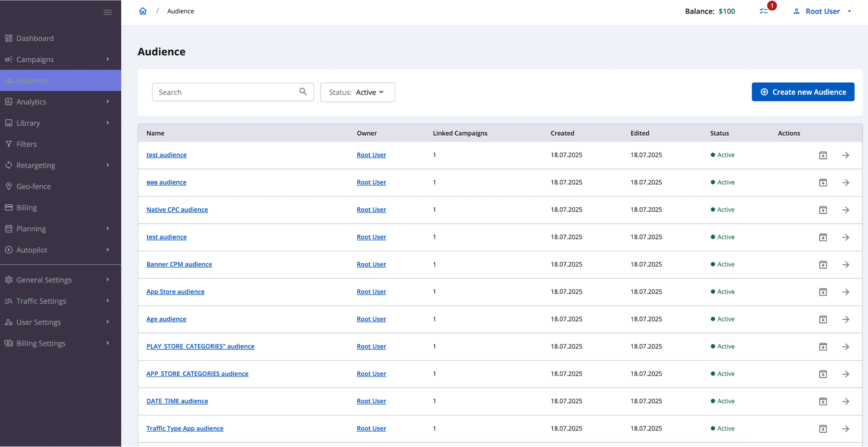The width and height of the screenshot is (868, 447).
Task: Open notifications tasks icon with red badge
Action: click(x=764, y=11)
